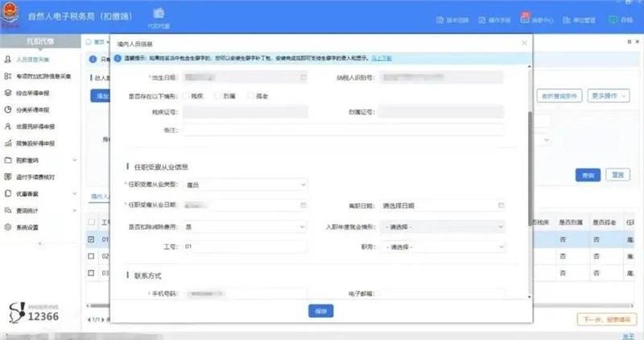
Task: Click the 保存 button
Action: click(320, 311)
